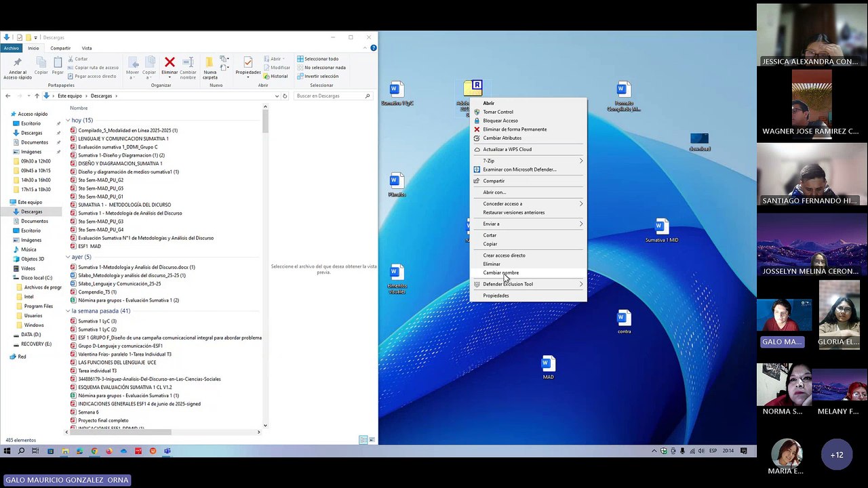This screenshot has width=868, height=488.
Task: Collapse the ribbon with the chevron
Action: click(366, 48)
